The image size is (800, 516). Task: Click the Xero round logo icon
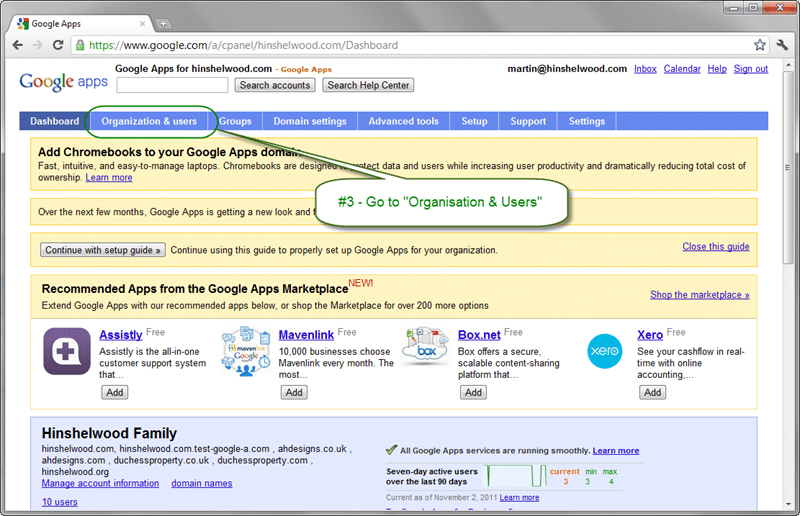605,351
